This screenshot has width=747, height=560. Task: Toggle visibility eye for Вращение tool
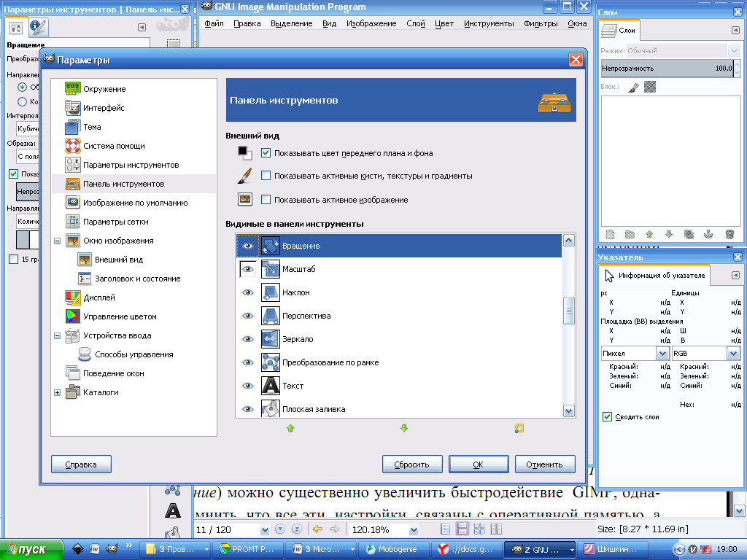pos(248,246)
